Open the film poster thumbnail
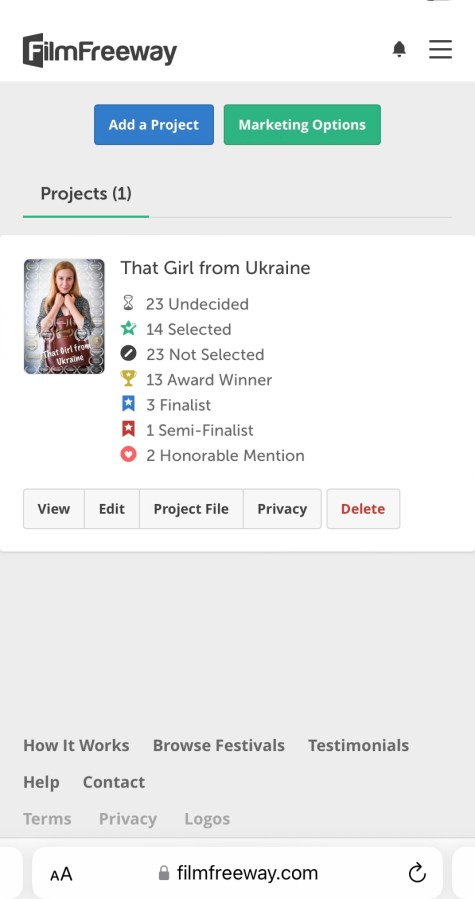The height and width of the screenshot is (899, 475). (64, 316)
